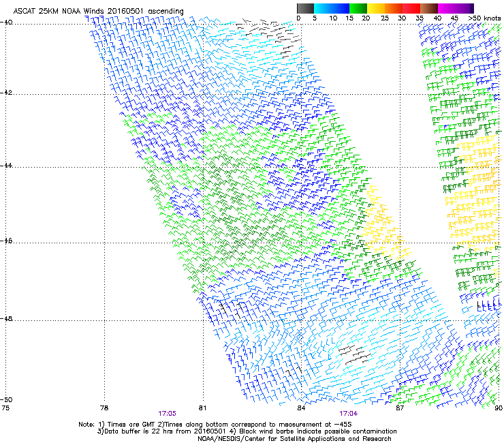This screenshot has width=504, height=443.
Task: Click the latitude axis label '-48'
Action: point(7,318)
